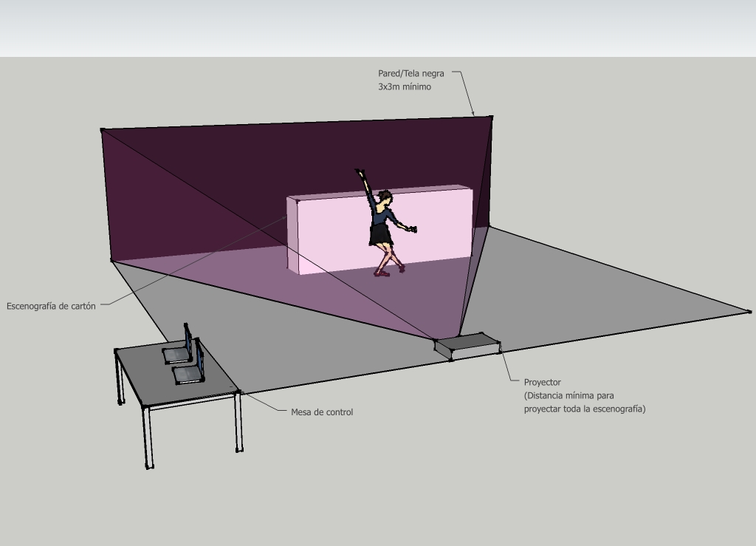Select the far right corner of the floor
Image resolution: width=756 pixels, height=546 pixels.
click(x=749, y=312)
